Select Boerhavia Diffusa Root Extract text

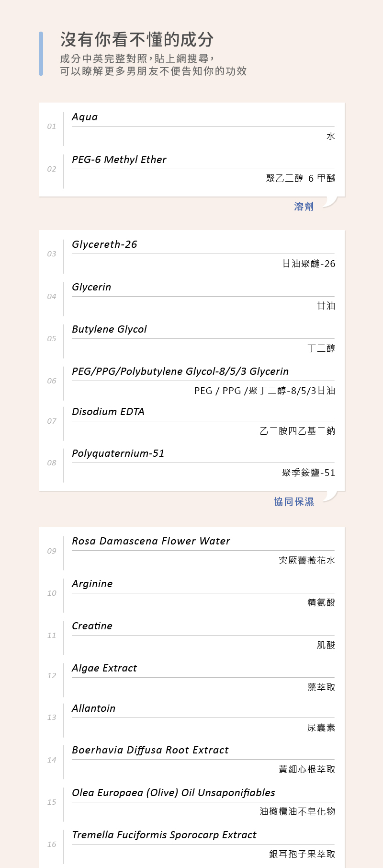[150, 750]
